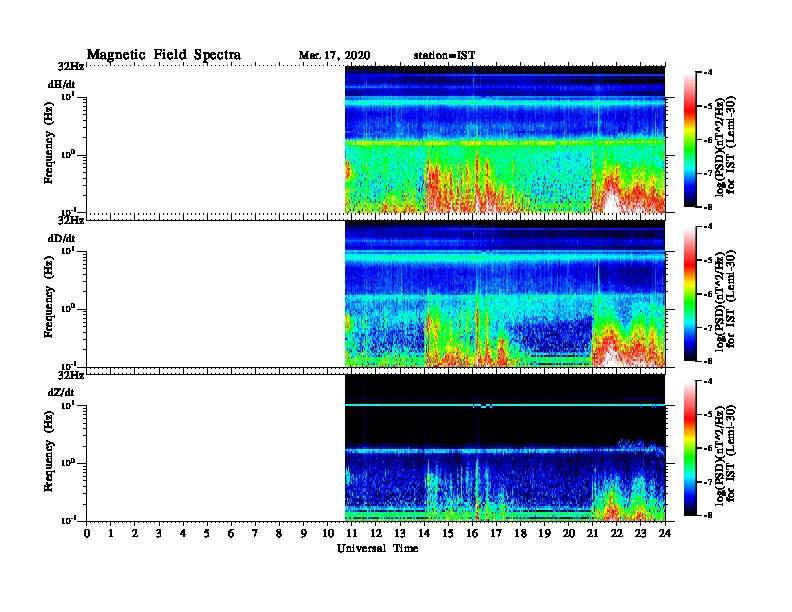Click the Frequency (Hz) axis label of dH/dt panel
Image resolution: width=792 pixels, height=612 pixels.
point(48,143)
